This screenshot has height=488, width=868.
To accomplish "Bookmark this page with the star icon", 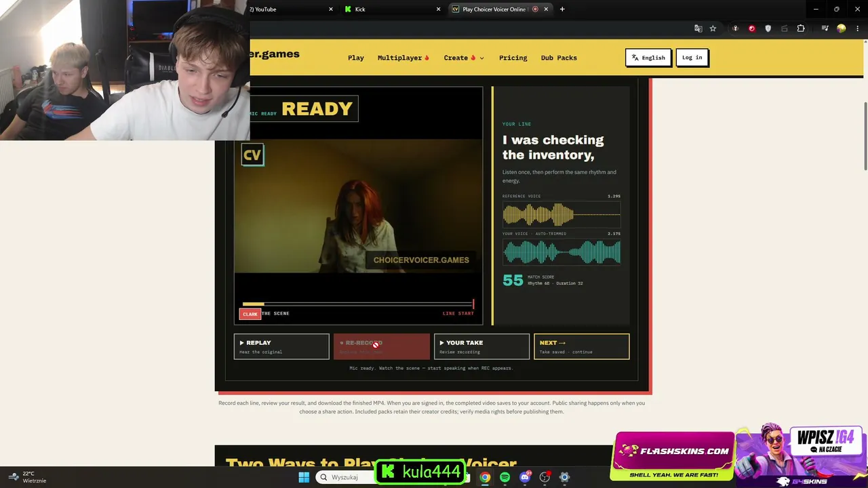I will pos(713,28).
